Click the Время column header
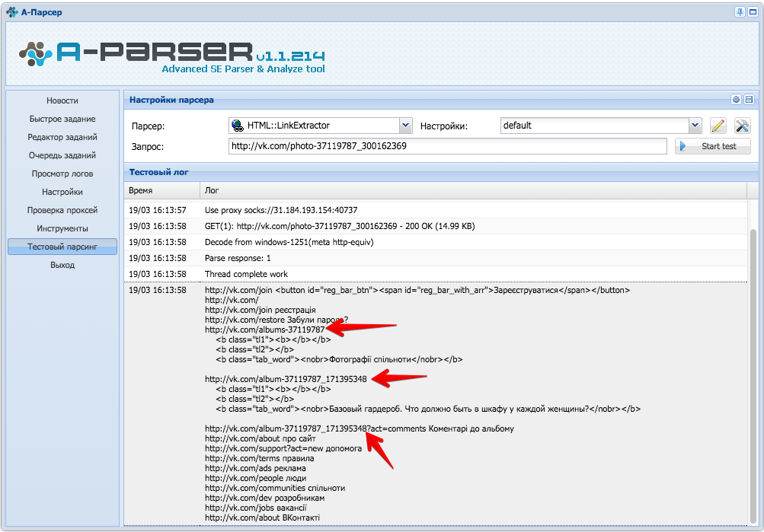The image size is (764, 532). [161, 190]
